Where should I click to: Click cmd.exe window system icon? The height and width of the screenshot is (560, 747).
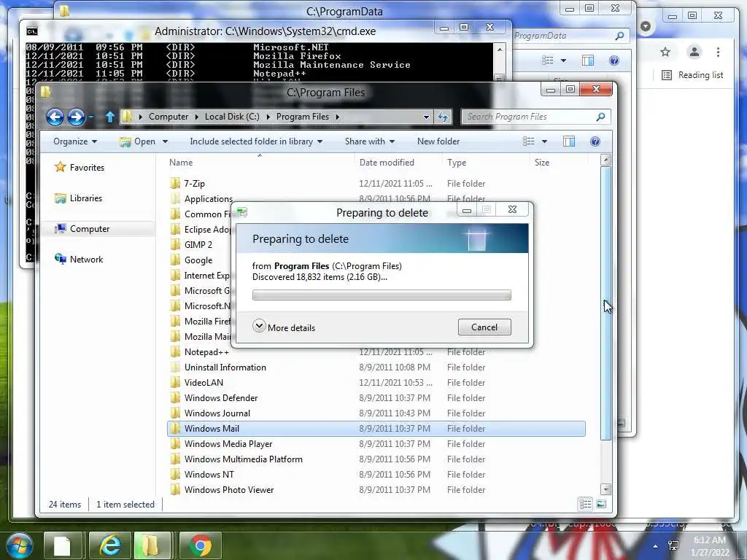point(32,31)
